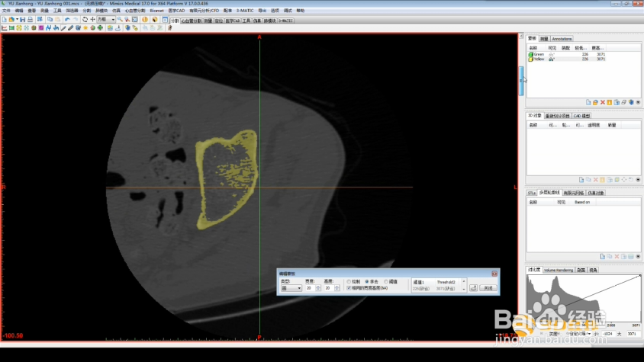Click the yellow color swatch of Yellow mask

coord(530,59)
